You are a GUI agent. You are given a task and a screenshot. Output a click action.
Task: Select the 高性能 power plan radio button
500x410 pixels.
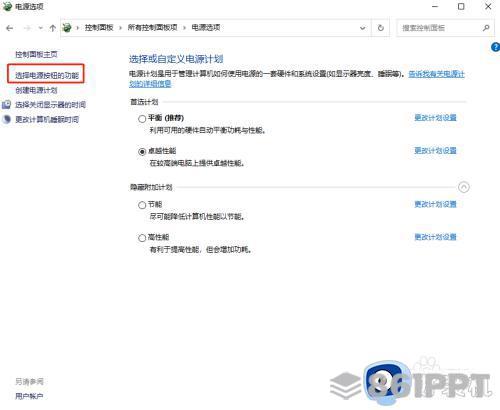coord(142,238)
